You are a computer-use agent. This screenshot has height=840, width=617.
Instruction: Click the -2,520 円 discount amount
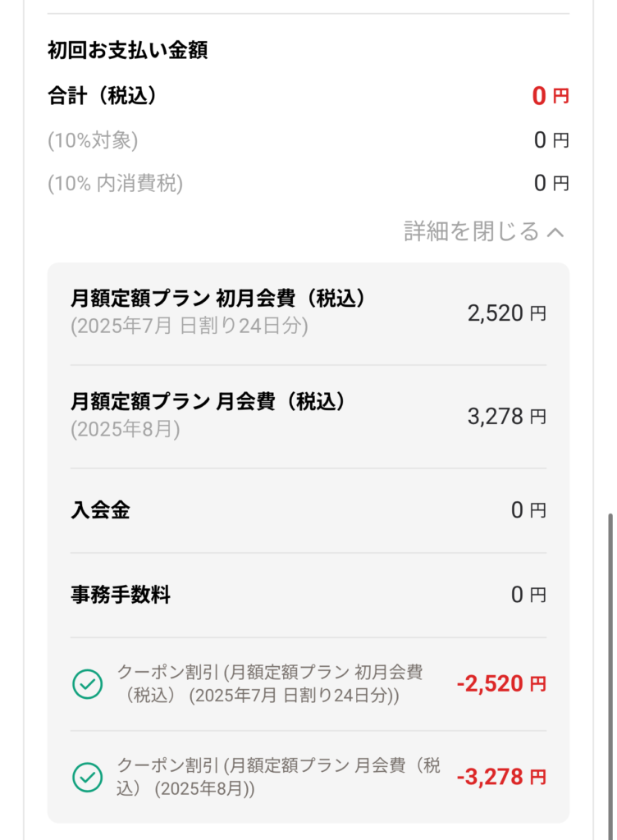click(x=501, y=684)
